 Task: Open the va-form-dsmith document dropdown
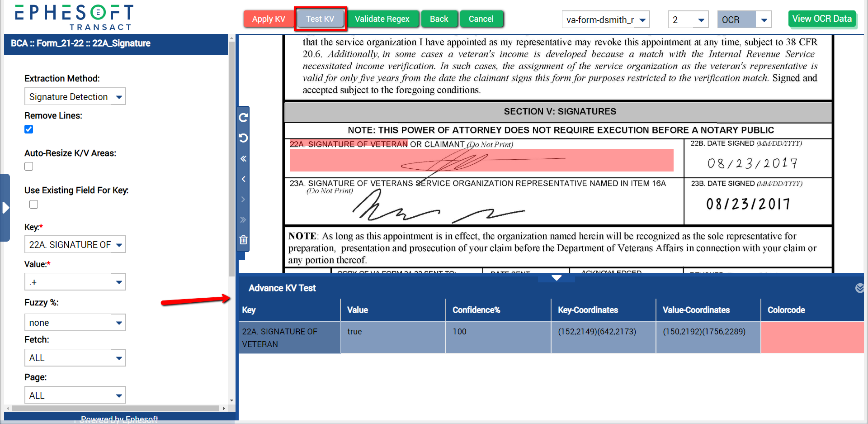606,20
